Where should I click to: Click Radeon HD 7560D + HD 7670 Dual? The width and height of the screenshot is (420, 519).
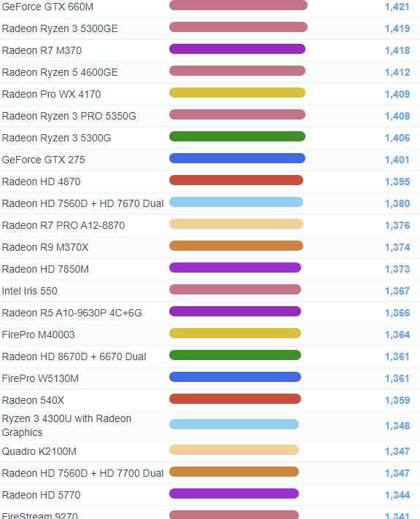pyautogui.click(x=83, y=203)
